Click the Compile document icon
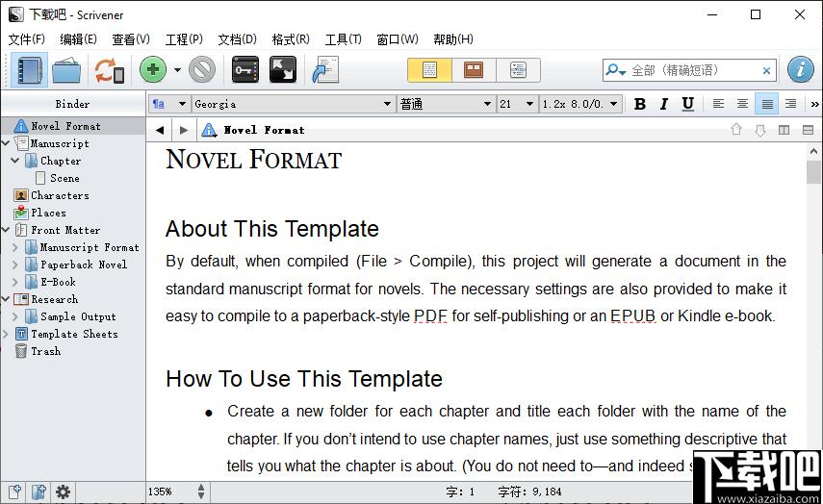This screenshot has height=504, width=823. tap(325, 70)
